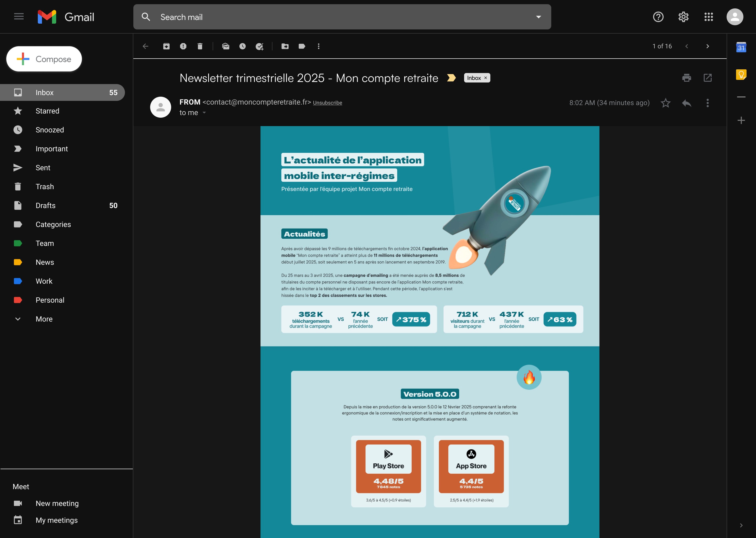
Task: Open search options dropdown arrow
Action: (539, 17)
